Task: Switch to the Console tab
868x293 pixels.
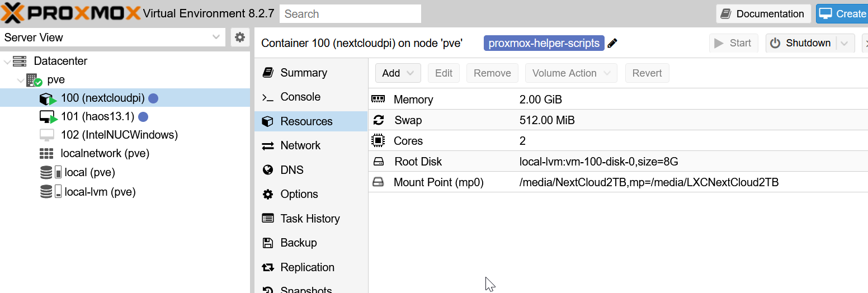Action: [300, 97]
